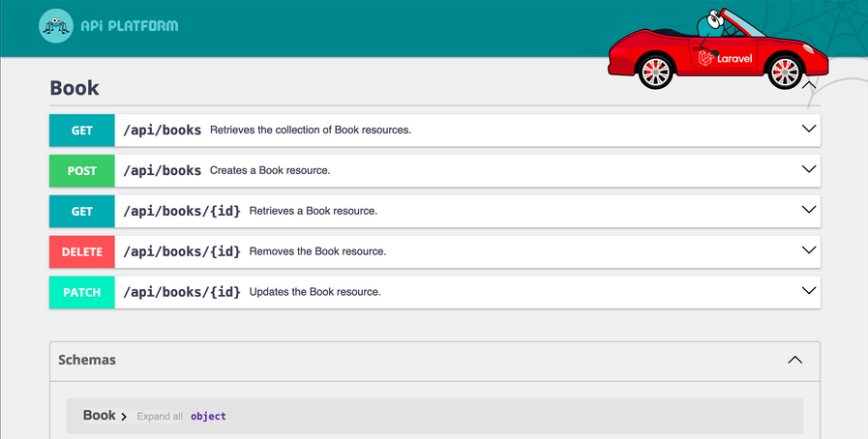Expand chevron for Creates a Book resource
The image size is (868, 439).
click(809, 169)
